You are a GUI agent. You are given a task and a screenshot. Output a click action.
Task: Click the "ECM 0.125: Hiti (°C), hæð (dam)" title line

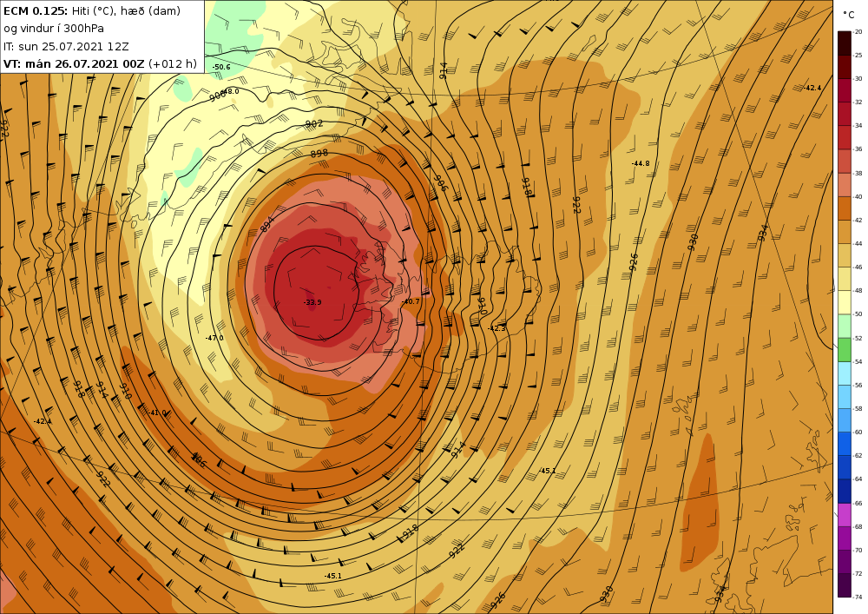(92, 10)
